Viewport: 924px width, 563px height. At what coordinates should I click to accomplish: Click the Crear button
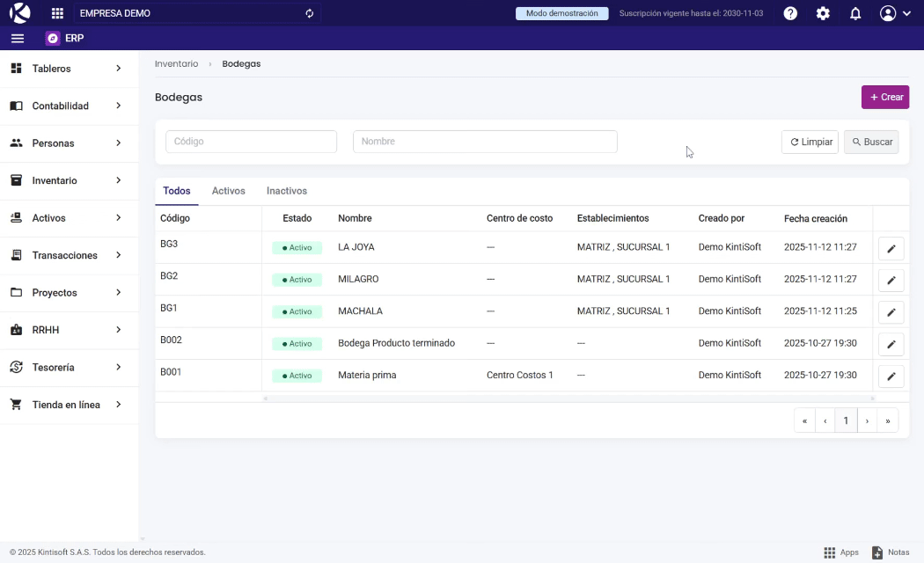(884, 97)
